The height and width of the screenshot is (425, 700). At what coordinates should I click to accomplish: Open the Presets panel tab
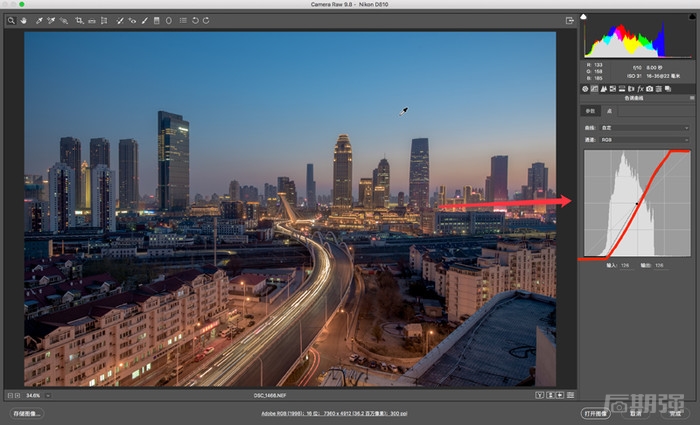click(658, 89)
